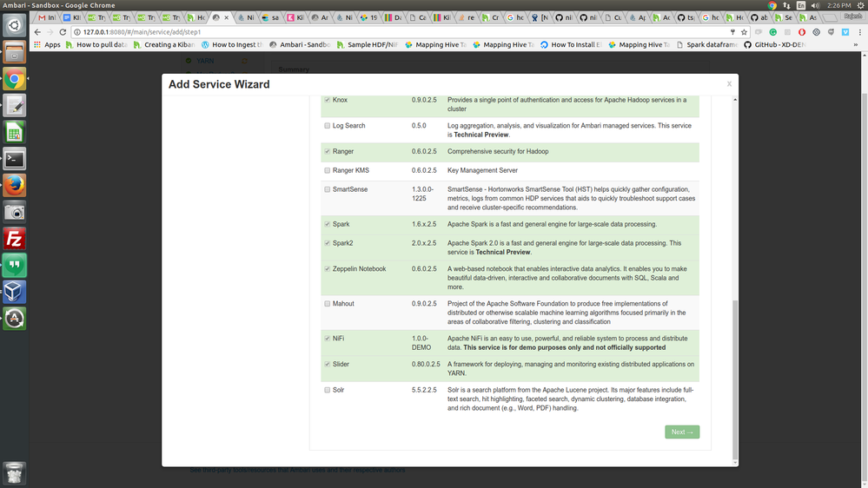
Task: Click the SmartSense version '1.3.0.0-1225'
Action: point(422,194)
